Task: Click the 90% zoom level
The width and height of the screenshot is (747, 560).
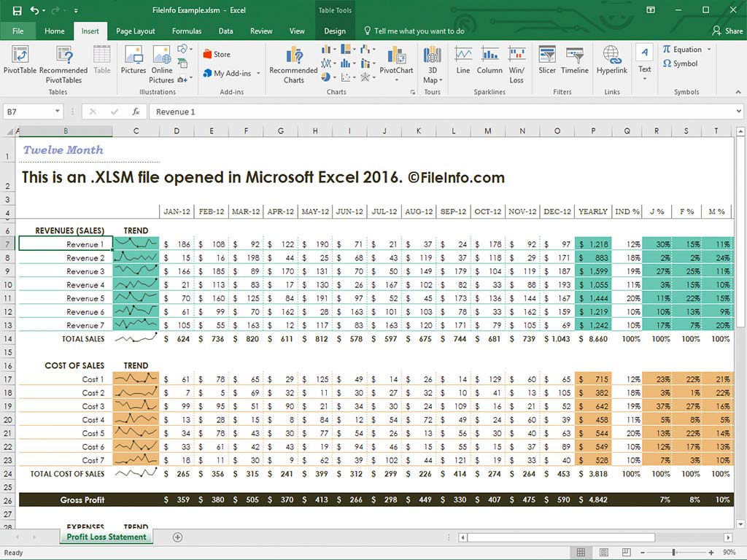Action: tap(729, 553)
